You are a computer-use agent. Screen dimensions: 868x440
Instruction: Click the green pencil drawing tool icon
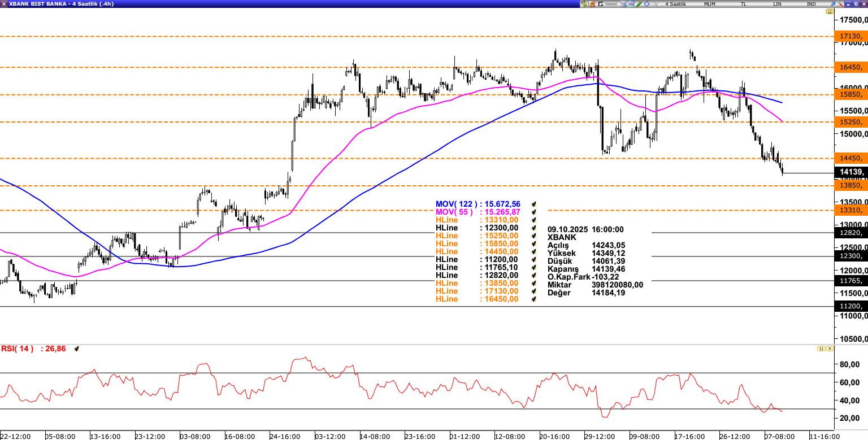click(x=639, y=4)
